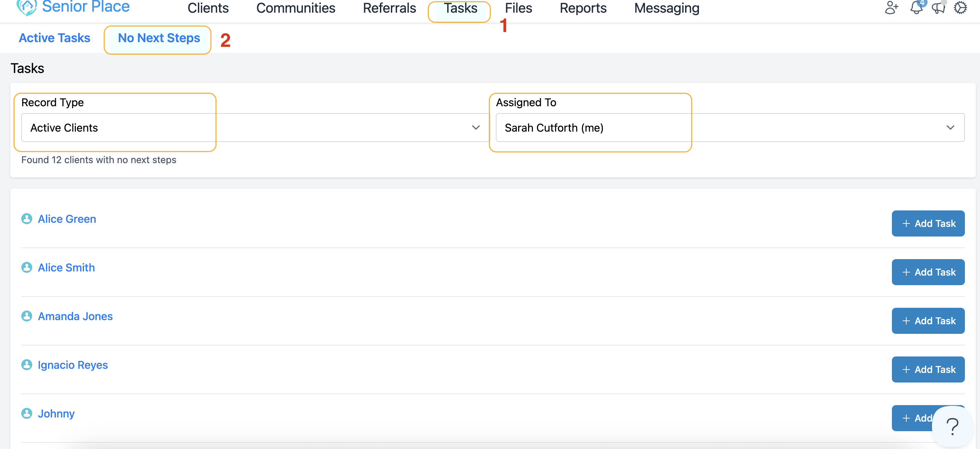The width and height of the screenshot is (980, 449).
Task: Click the Tasks page heading
Action: coord(27,69)
